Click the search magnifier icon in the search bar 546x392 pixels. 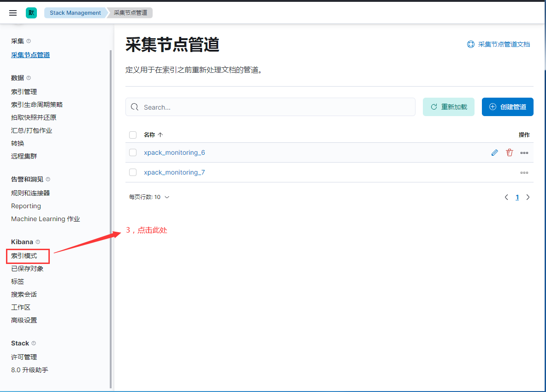134,106
